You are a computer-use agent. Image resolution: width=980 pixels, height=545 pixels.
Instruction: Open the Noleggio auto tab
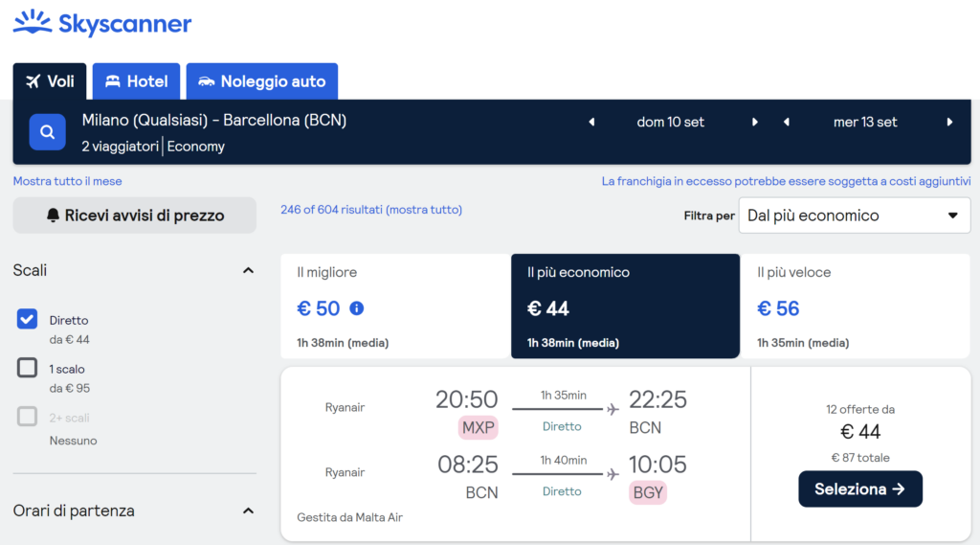[261, 81]
